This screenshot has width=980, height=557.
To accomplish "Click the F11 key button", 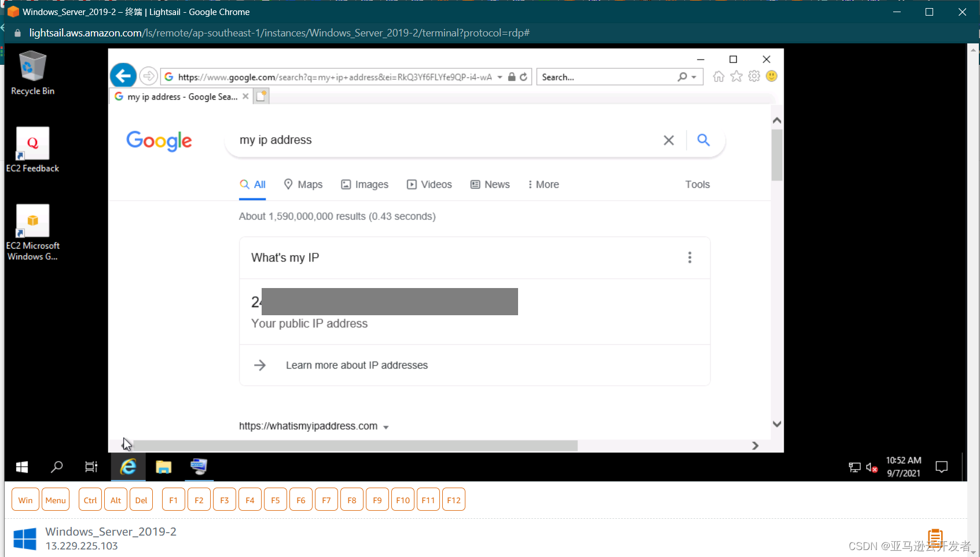I will [428, 500].
